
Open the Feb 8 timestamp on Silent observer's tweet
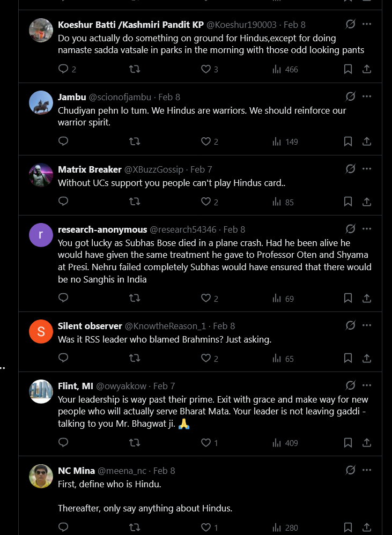point(224,326)
